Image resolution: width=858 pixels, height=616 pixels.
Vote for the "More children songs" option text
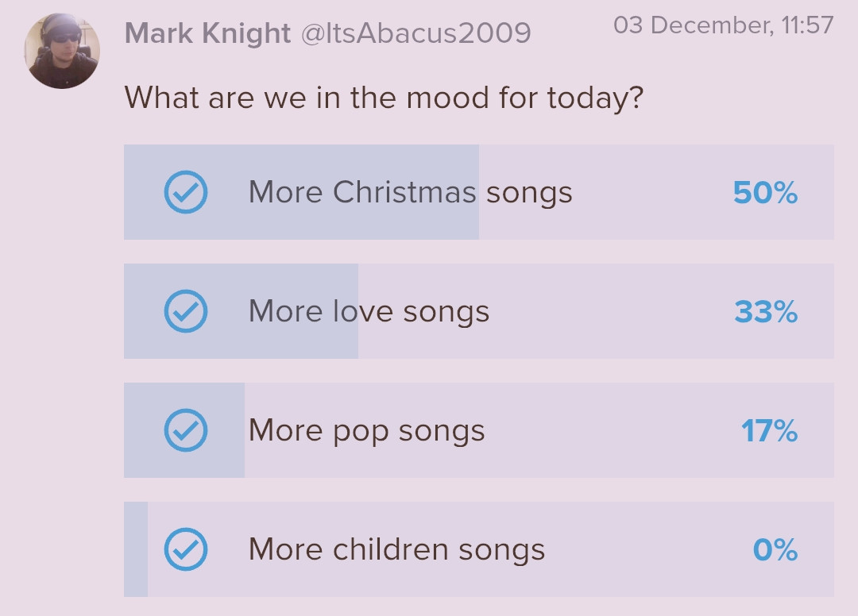tap(396, 549)
